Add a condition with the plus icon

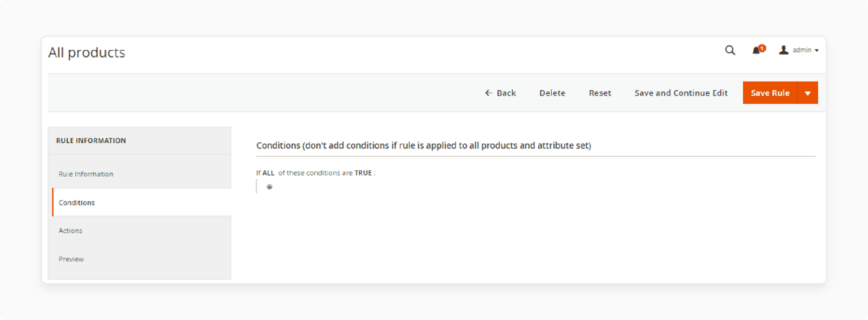269,187
